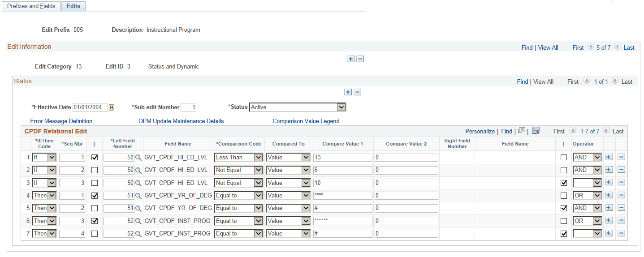Uncheck open parenthesis for row 6
644x257 pixels.
[94, 221]
